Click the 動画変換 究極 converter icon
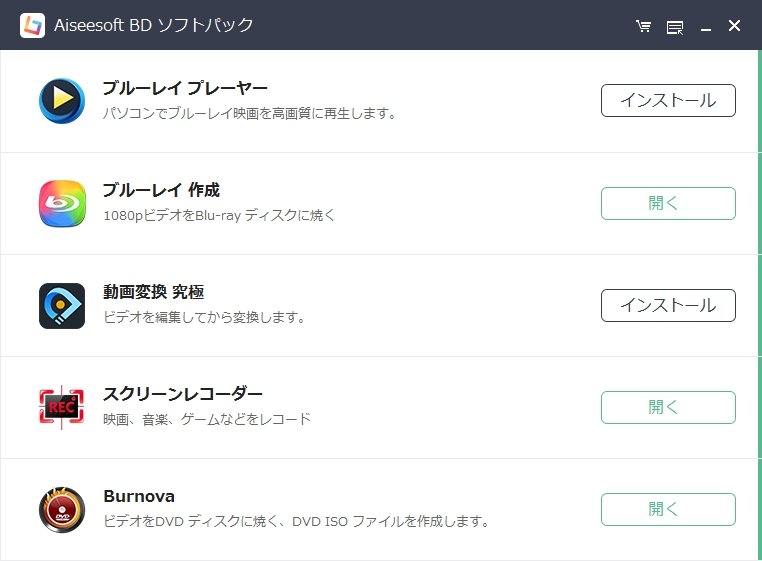This screenshot has height=561, width=762. [62, 305]
